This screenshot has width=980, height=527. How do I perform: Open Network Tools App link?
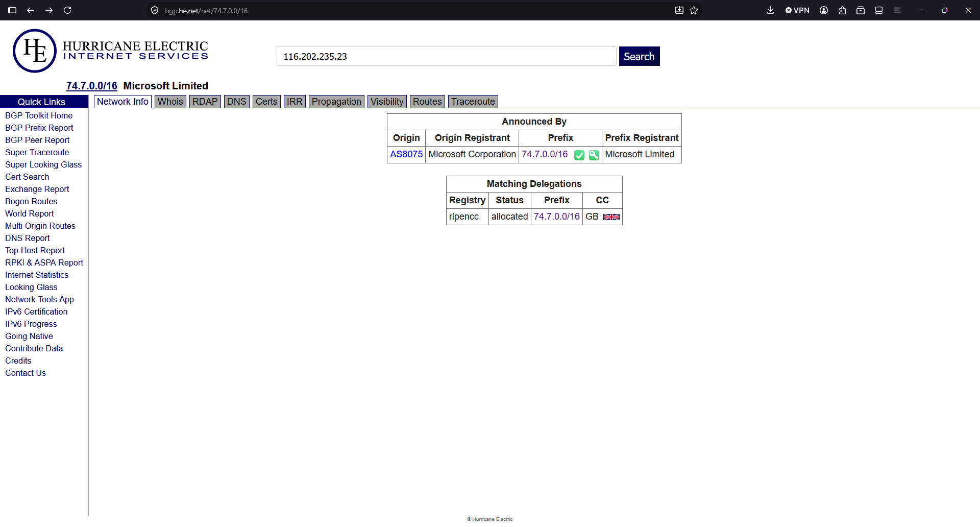click(39, 299)
